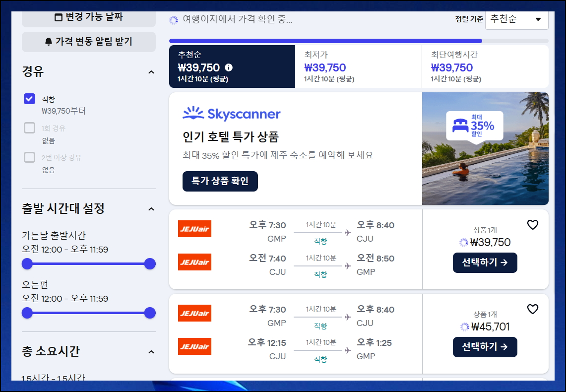Click the Skyscanner logo in hotel banner

231,114
